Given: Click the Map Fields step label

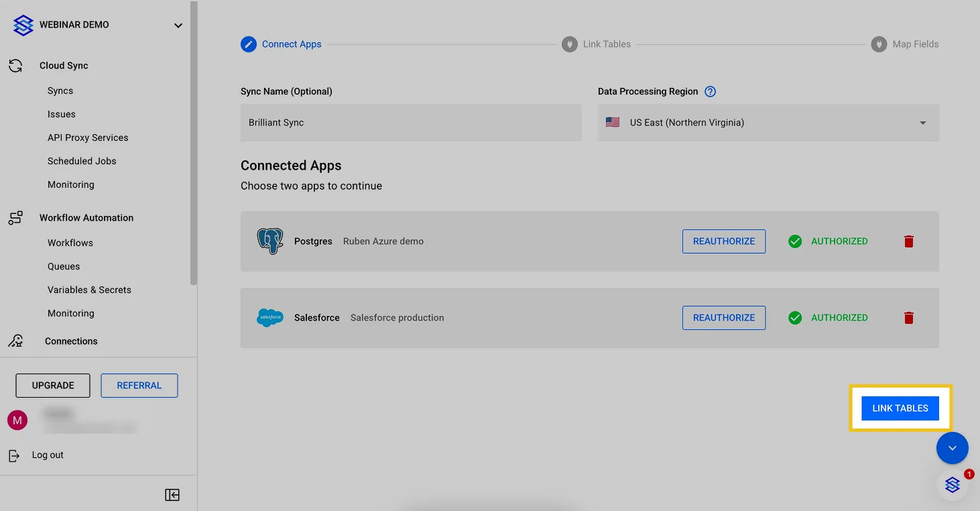Looking at the screenshot, I should 916,44.
